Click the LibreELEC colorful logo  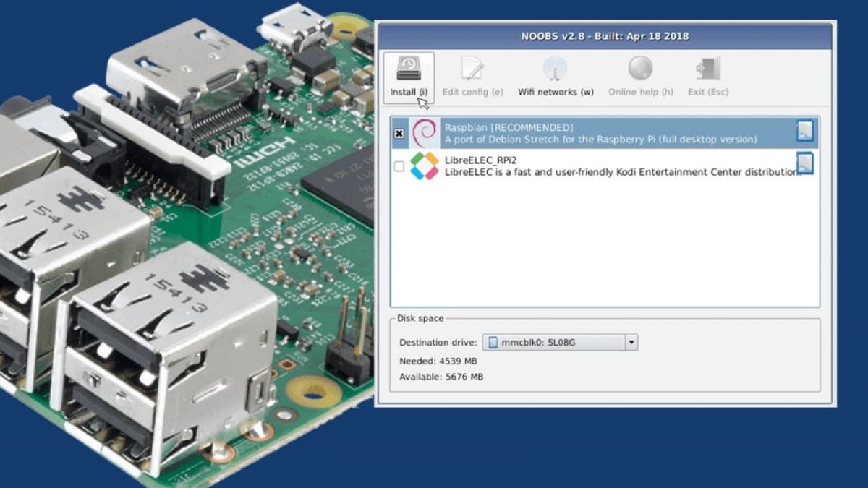coord(425,166)
